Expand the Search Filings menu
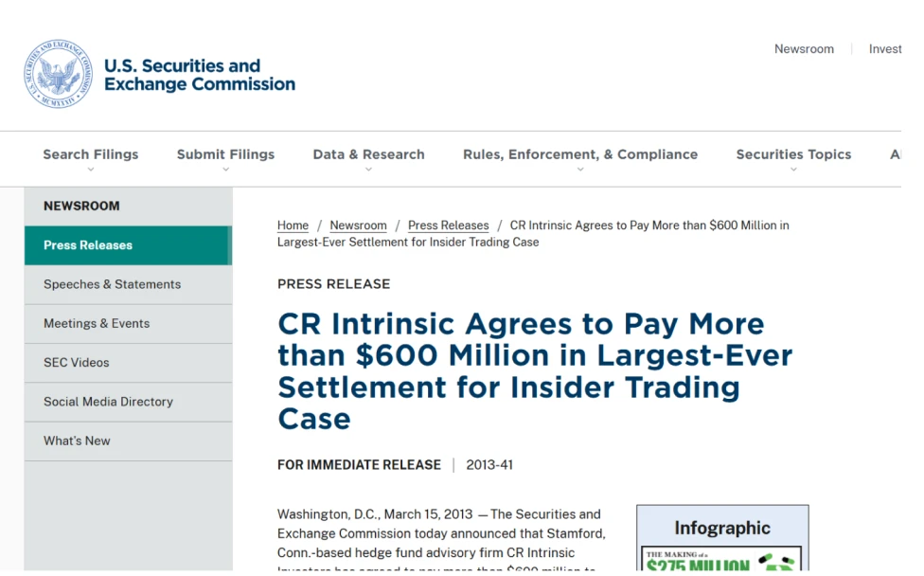 click(91, 154)
